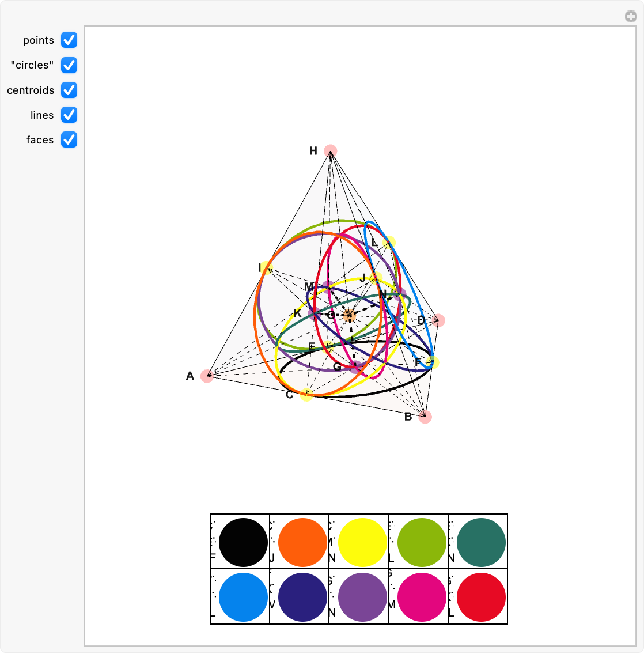Click the "points" label text
The height and width of the screenshot is (654, 644).
coord(39,40)
